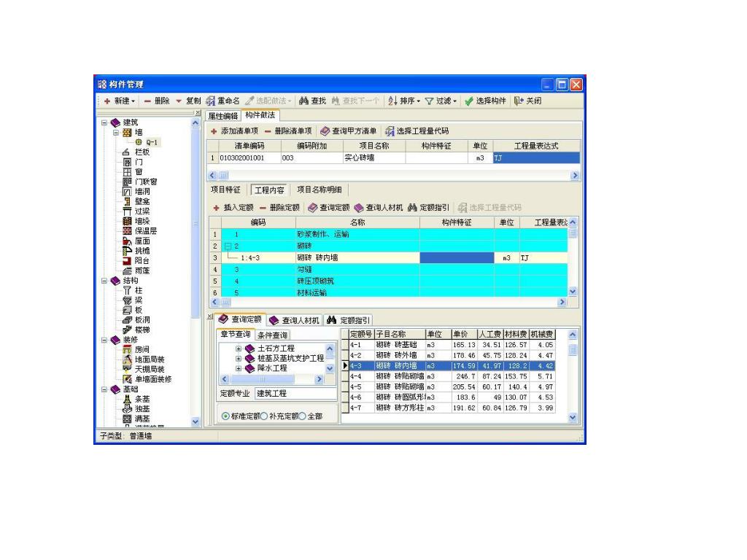Click the 工程量表达式 cell containing TJ
This screenshot has width=747, height=560.
[x=536, y=158]
